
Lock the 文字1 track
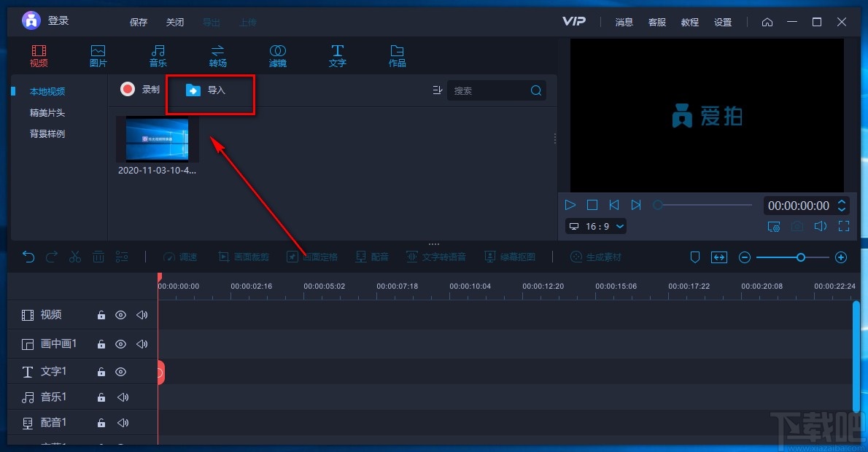(101, 372)
